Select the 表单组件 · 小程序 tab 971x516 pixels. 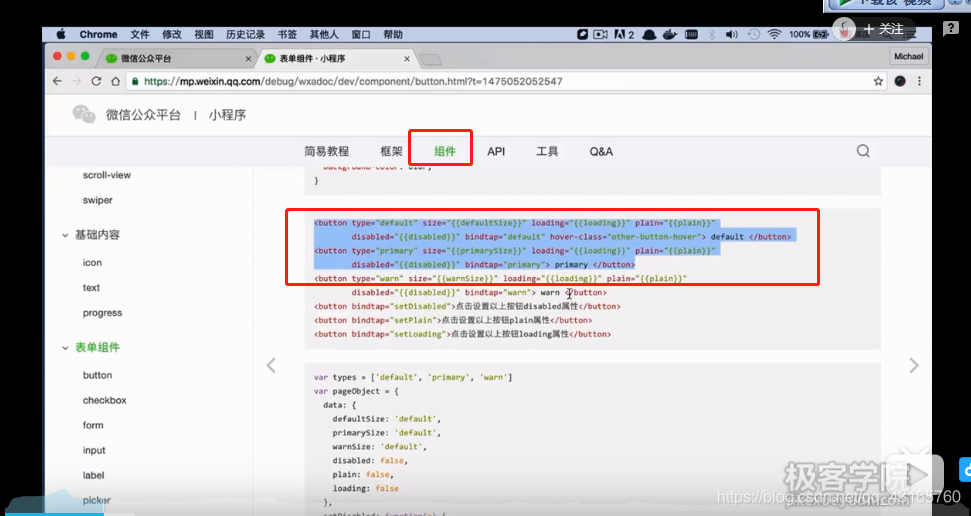point(335,58)
